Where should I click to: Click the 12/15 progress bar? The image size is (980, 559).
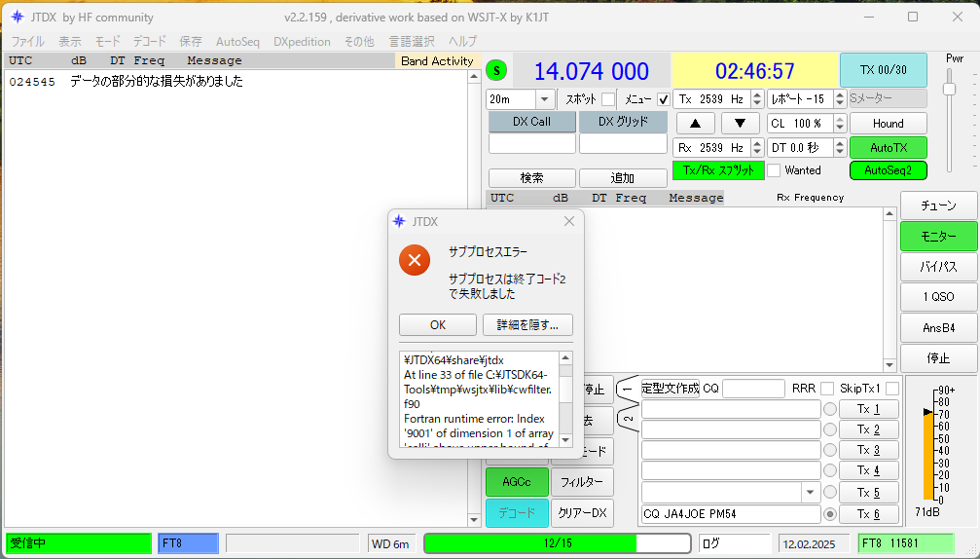(x=557, y=543)
